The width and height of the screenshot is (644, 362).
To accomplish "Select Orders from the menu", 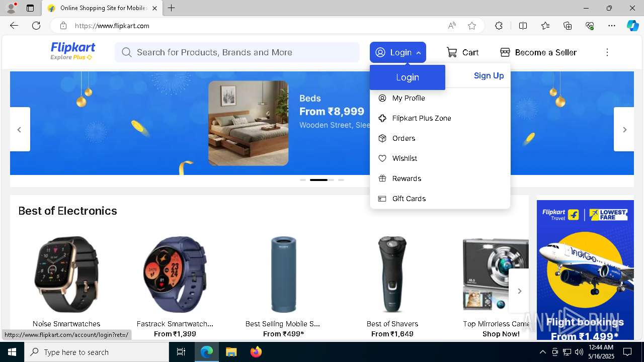I will point(440,138).
